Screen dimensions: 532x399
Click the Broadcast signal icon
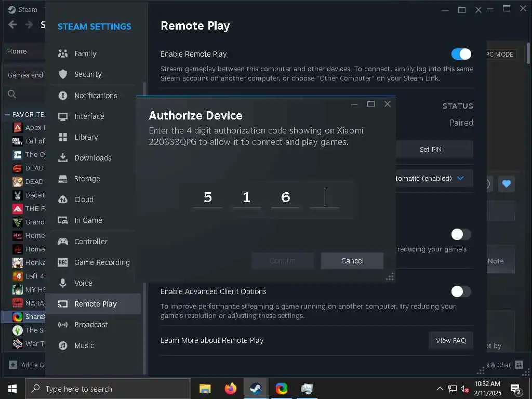(x=63, y=325)
